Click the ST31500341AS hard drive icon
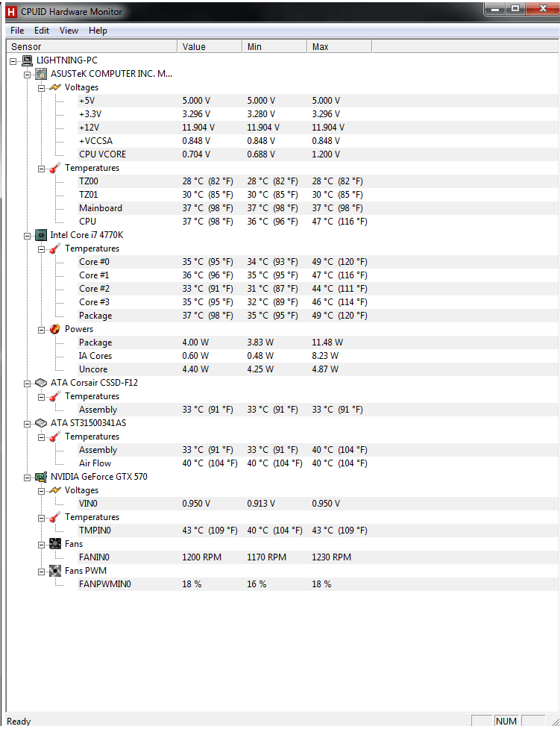The height and width of the screenshot is (729, 560). [42, 423]
